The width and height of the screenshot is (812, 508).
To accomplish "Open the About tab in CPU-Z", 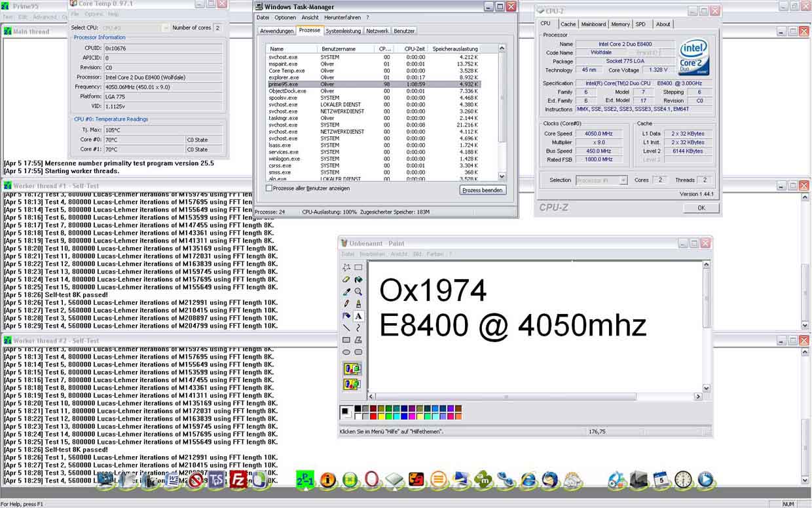I will point(663,24).
